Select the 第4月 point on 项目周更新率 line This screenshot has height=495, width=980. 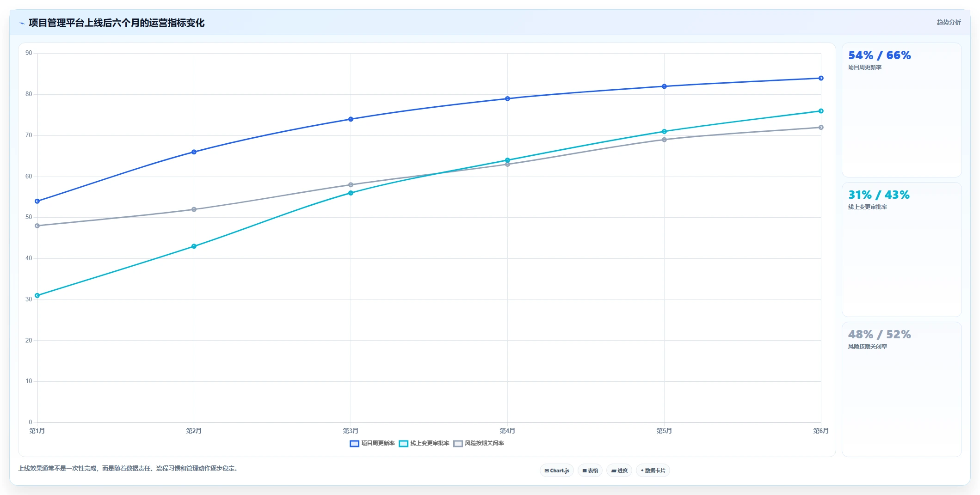point(507,98)
